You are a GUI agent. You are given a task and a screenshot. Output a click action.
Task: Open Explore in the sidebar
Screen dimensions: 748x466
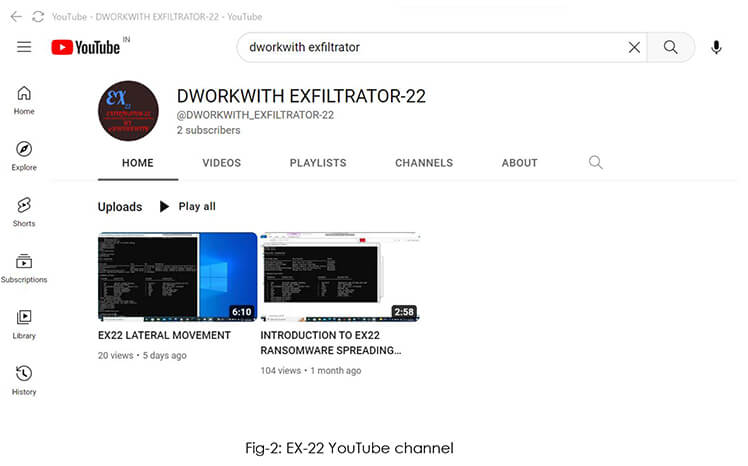point(24,156)
